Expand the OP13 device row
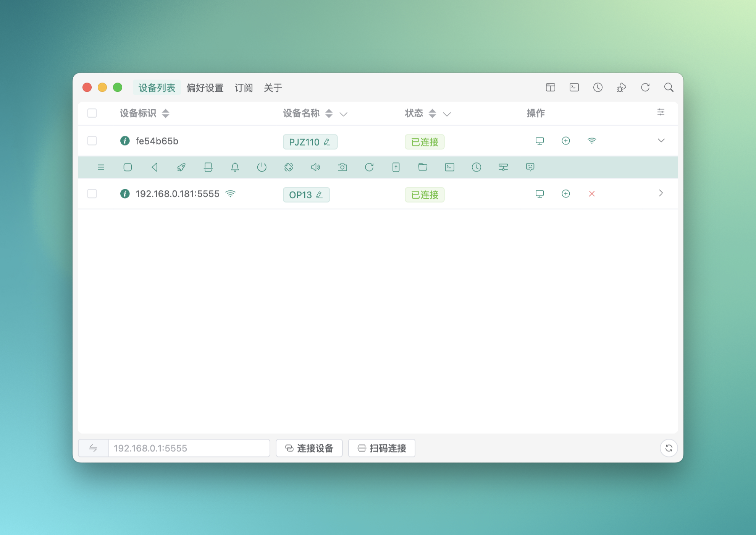This screenshot has height=535, width=756. 661,193
